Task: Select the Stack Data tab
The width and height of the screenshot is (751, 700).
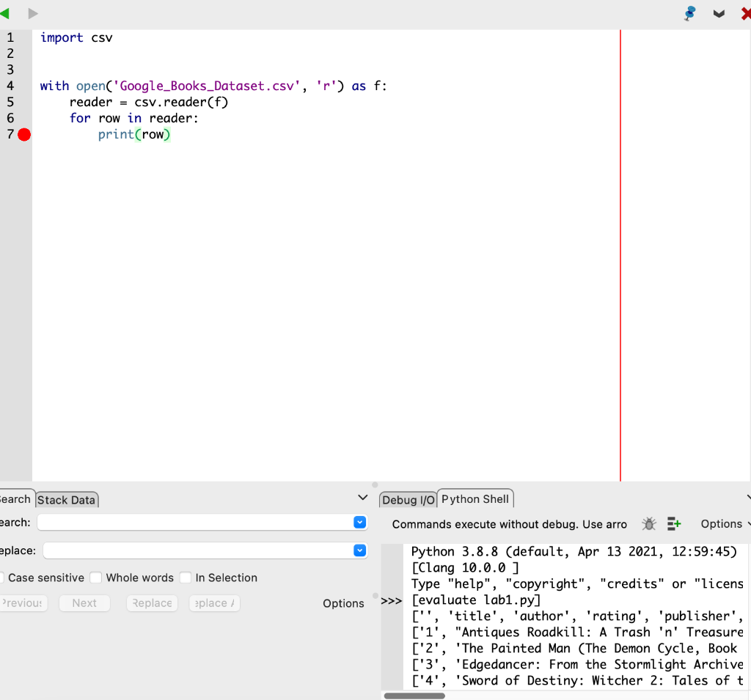Action: coord(66,499)
